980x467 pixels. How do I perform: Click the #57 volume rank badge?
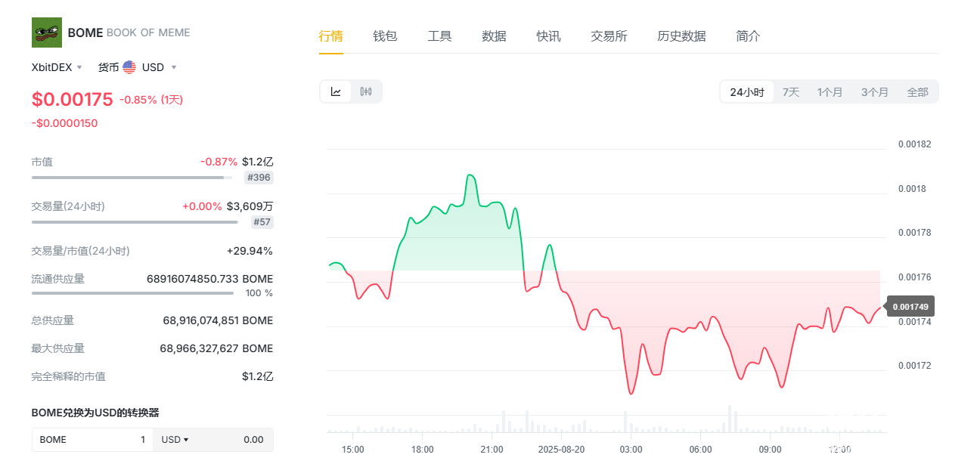tap(262, 222)
